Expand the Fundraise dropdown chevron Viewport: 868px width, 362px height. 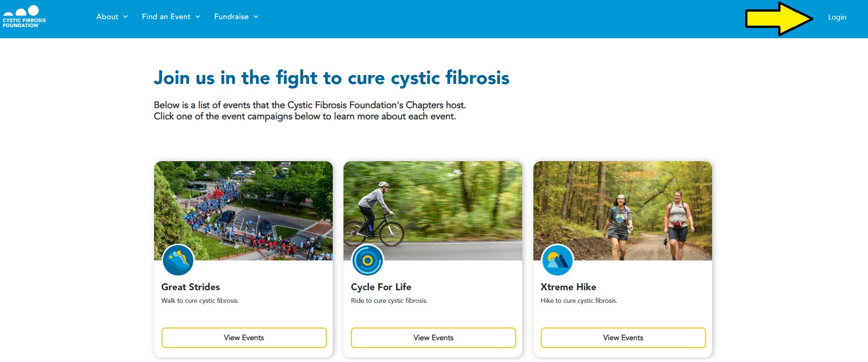tap(256, 17)
